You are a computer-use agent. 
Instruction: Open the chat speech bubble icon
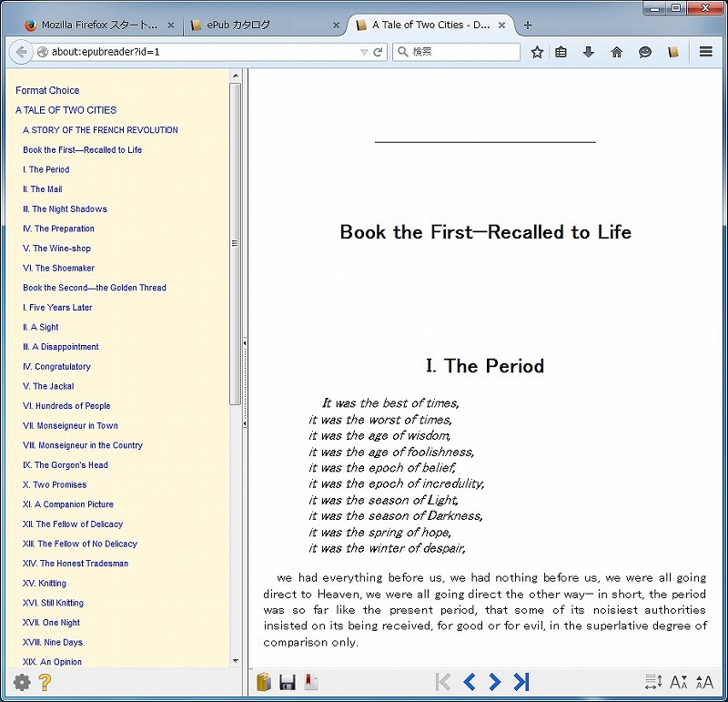(645, 52)
